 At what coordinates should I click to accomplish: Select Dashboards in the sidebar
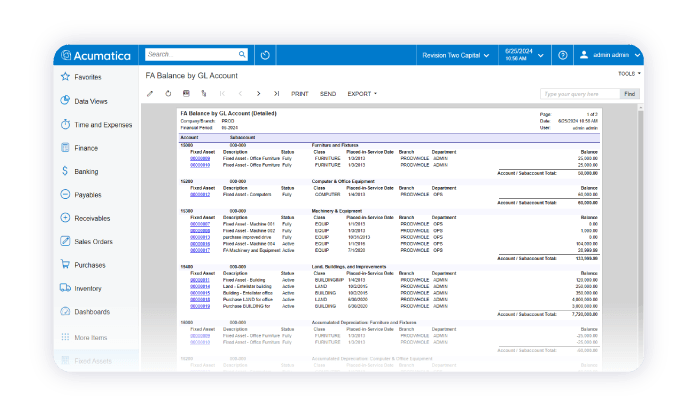pos(92,312)
